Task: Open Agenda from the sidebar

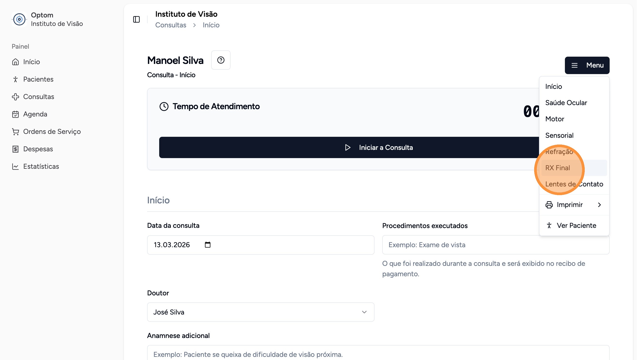Action: [x=35, y=114]
